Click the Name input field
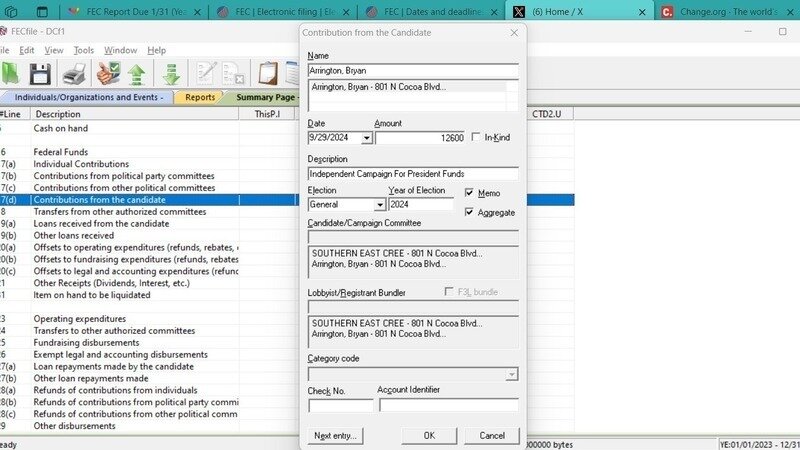Image resolution: width=800 pixels, height=450 pixels. [413, 70]
